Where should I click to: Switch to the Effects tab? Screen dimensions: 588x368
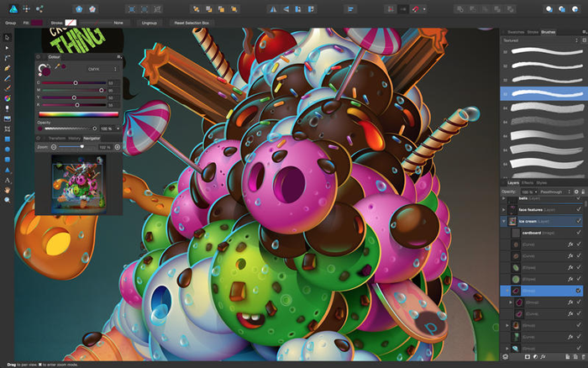[528, 182]
